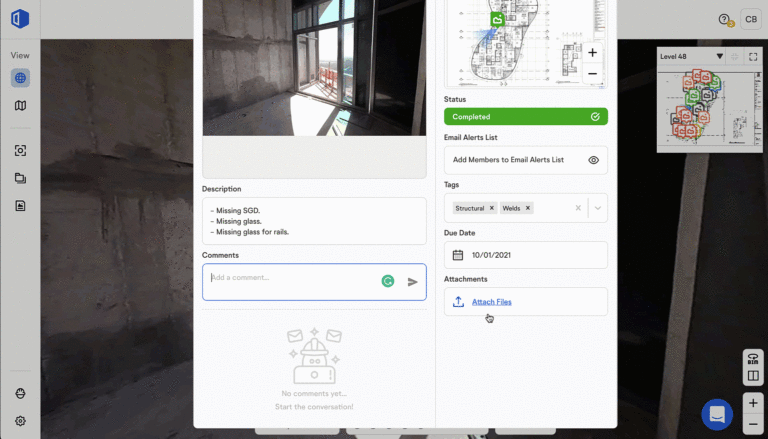Switch to the map view icon
This screenshot has height=439, width=768.
click(20, 106)
